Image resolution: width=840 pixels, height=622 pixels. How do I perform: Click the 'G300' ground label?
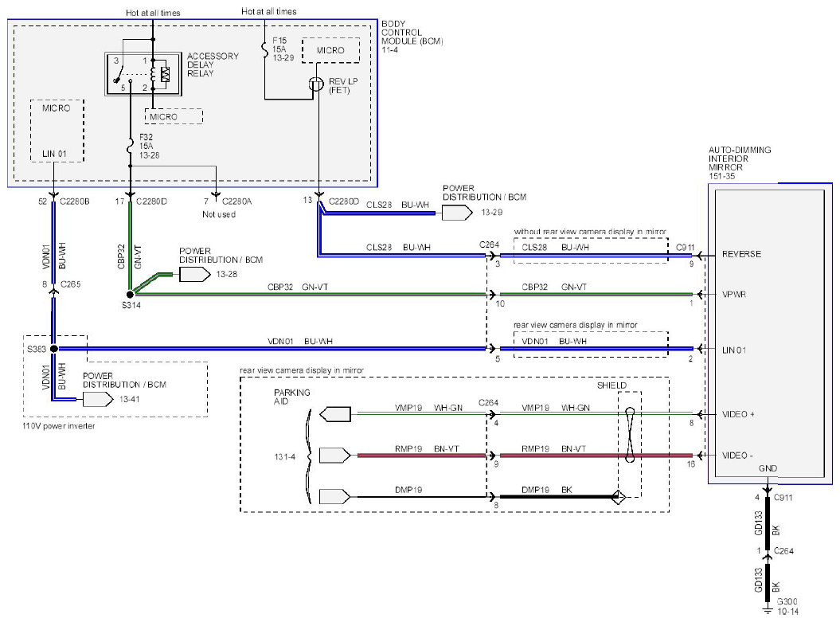pos(787,601)
